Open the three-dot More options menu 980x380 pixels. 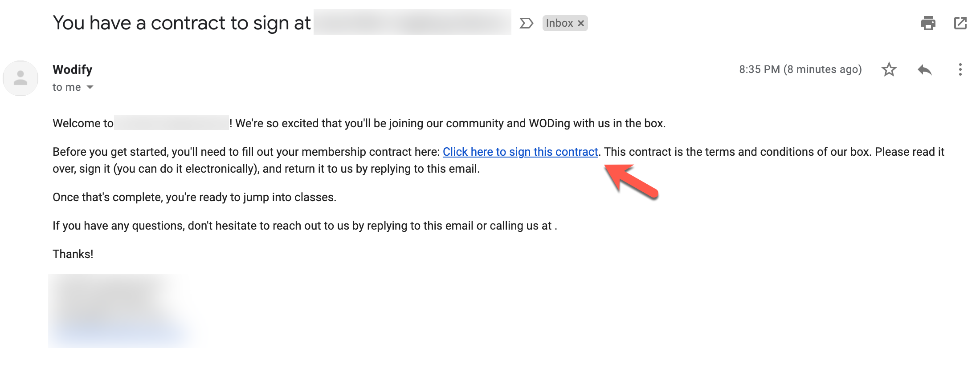(960, 69)
